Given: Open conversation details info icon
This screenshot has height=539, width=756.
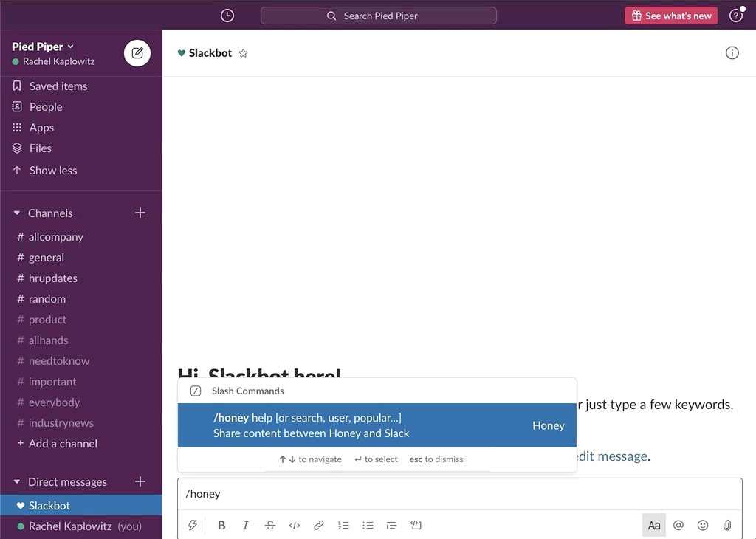Looking at the screenshot, I should point(732,53).
